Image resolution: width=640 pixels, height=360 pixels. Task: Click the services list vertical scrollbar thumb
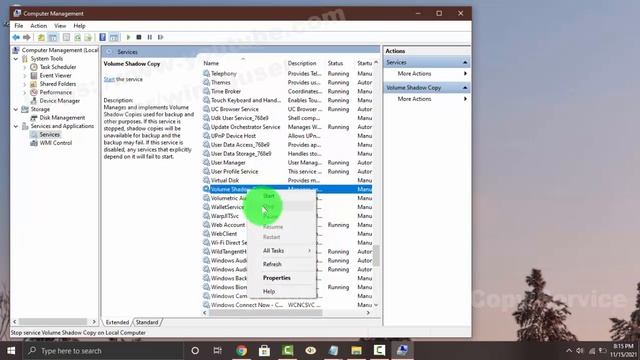point(376,256)
